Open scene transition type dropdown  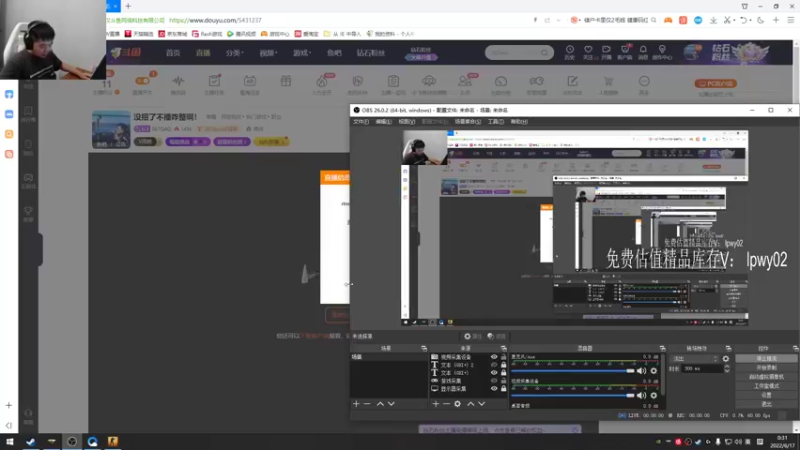[695, 359]
